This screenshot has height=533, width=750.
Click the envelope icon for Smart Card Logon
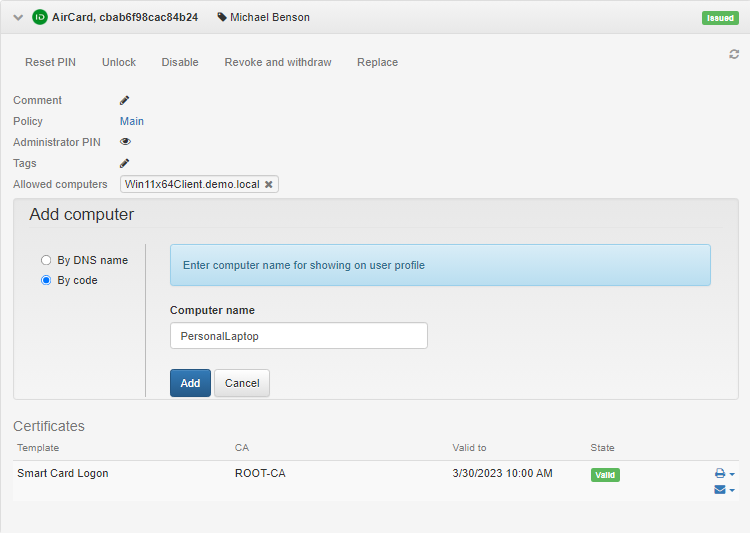click(x=720, y=489)
